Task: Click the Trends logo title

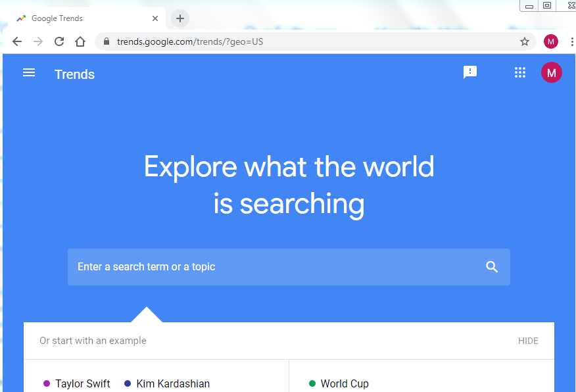Action: point(74,74)
